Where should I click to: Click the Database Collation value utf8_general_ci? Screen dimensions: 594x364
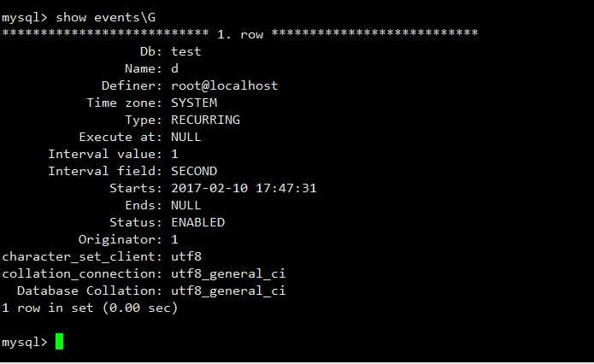click(228, 291)
